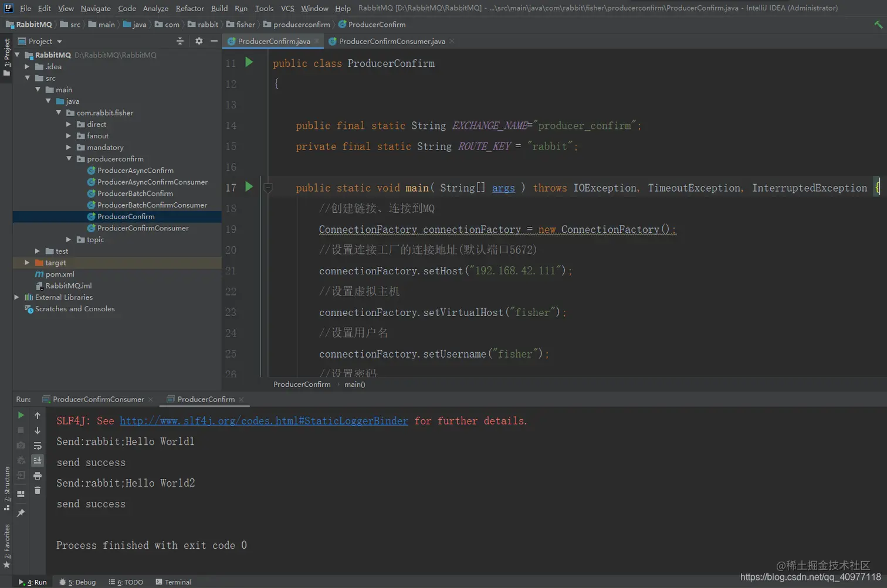
Task: Run ProducerConfirm class from line 11 gutter
Action: (249, 62)
